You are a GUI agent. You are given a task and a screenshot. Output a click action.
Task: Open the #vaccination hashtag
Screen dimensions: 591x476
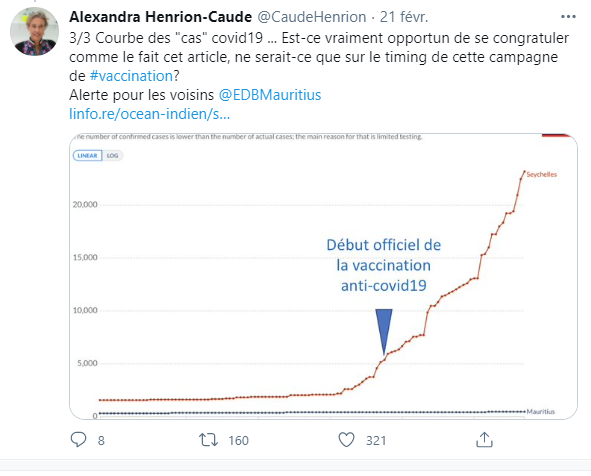point(131,76)
